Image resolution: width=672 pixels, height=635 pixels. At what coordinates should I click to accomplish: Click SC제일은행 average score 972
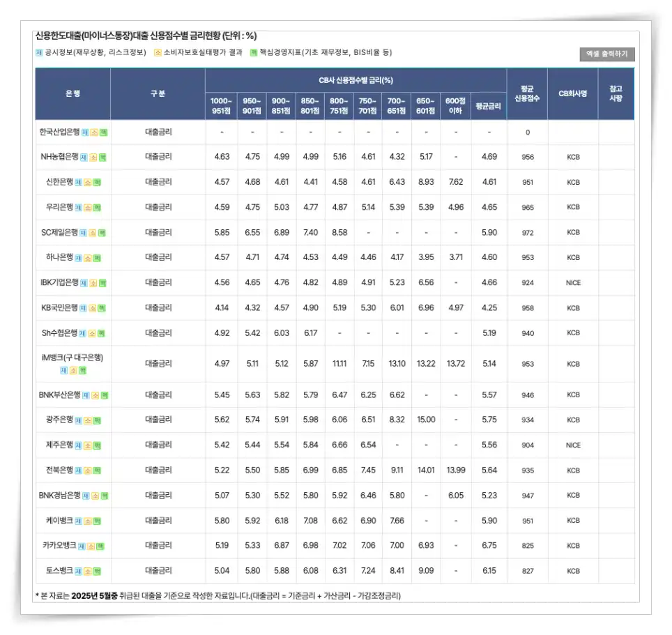(x=528, y=233)
